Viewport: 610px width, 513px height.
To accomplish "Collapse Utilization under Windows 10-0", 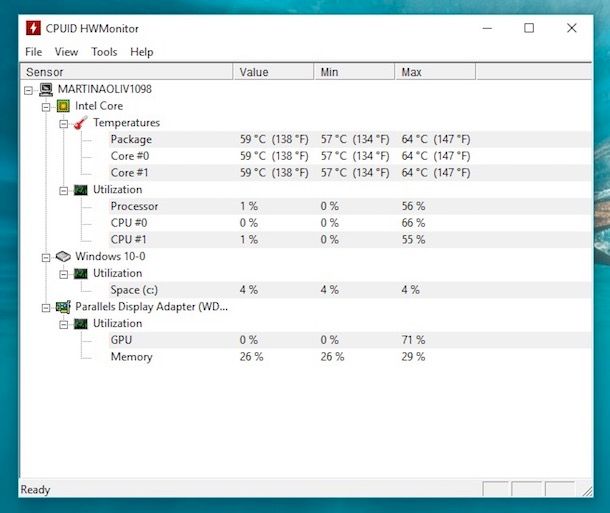I will (63, 274).
